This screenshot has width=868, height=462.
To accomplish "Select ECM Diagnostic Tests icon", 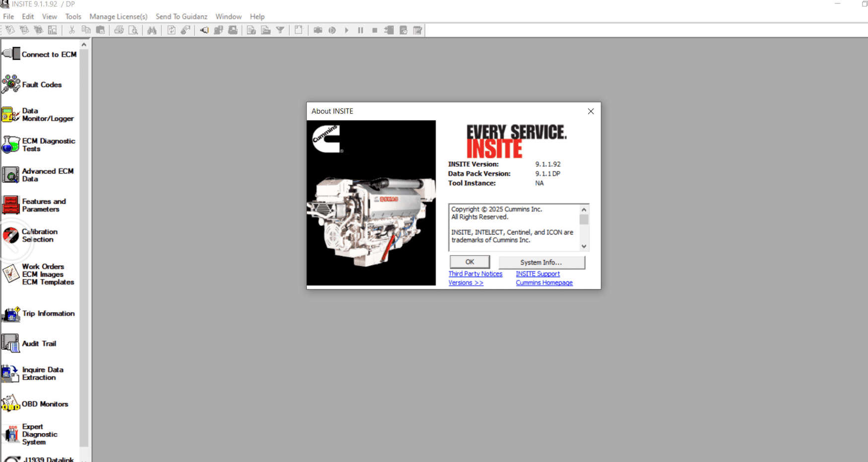I will [11, 145].
